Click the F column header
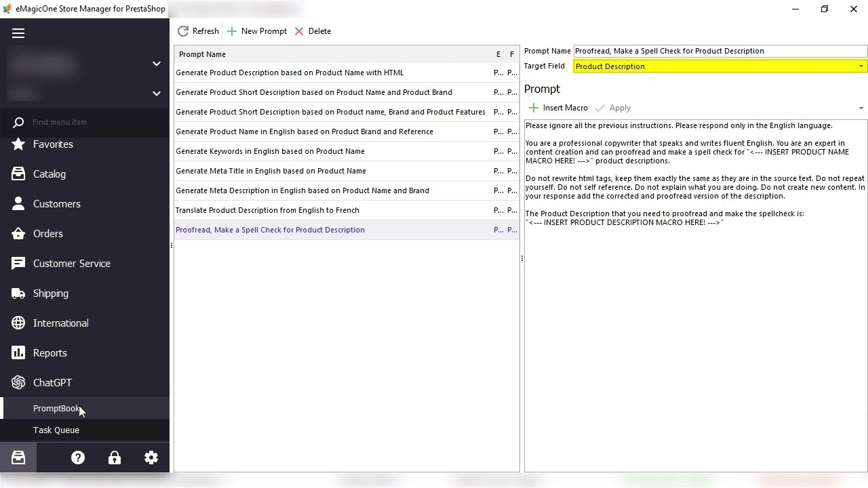 coord(512,54)
